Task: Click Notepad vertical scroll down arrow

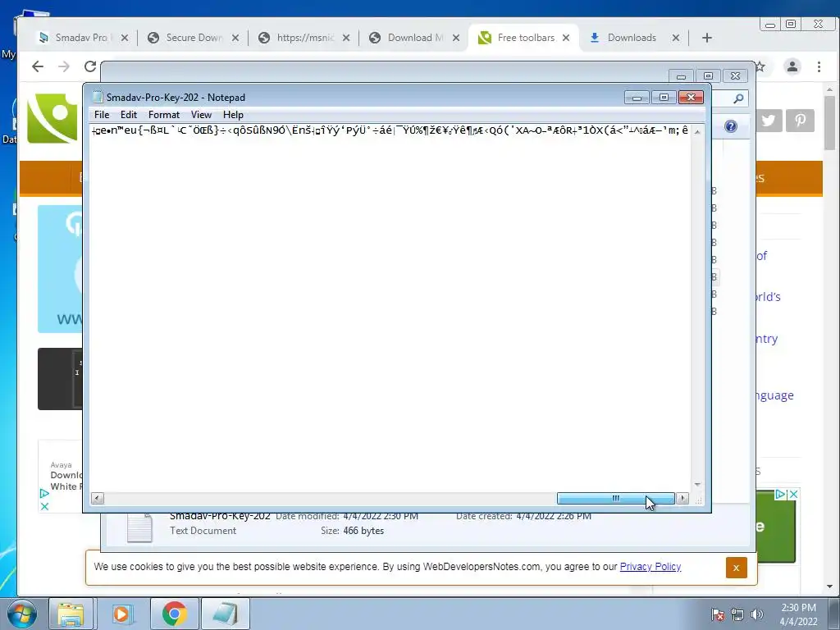Action: [697, 484]
